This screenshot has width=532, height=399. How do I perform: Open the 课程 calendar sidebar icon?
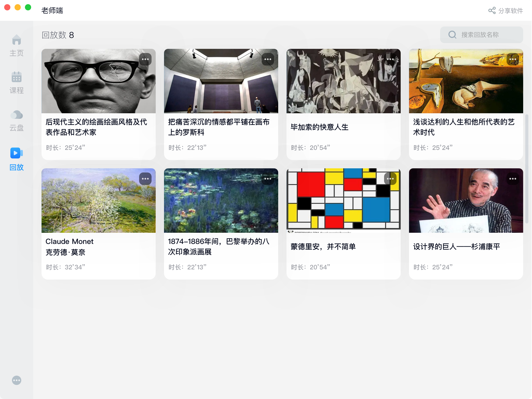click(17, 77)
